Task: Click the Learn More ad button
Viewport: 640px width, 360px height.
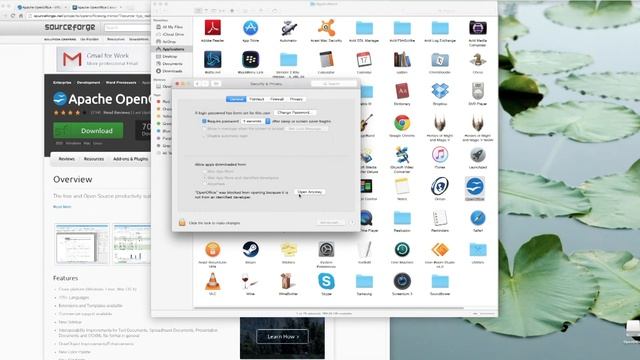Action: [x=282, y=337]
